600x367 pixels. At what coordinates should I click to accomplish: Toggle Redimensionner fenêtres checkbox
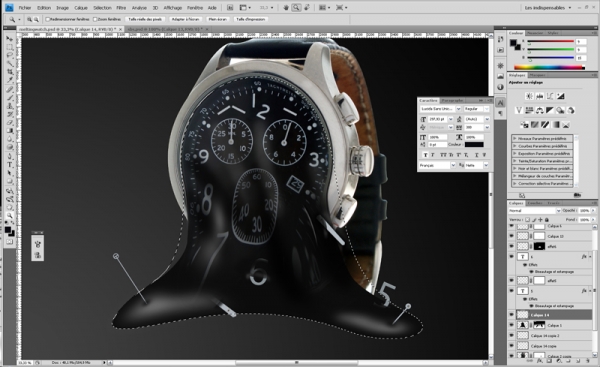coord(48,19)
